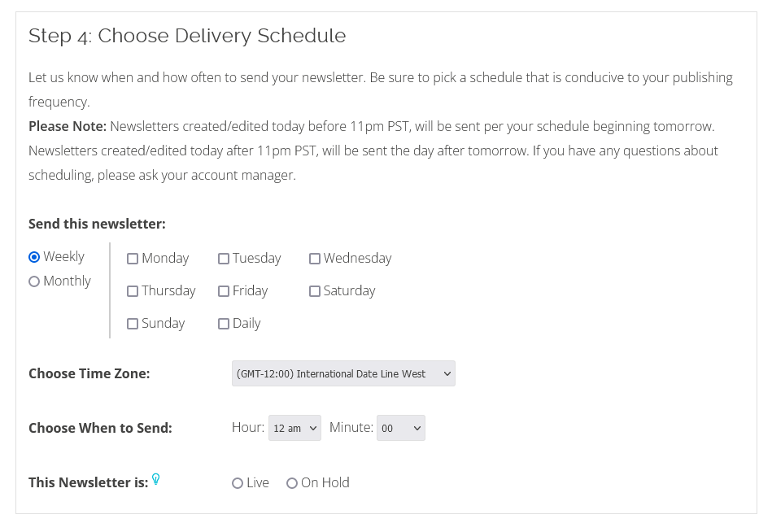This screenshot has height=532, width=772.
Task: Select the Weekly radio button
Action: click(34, 257)
